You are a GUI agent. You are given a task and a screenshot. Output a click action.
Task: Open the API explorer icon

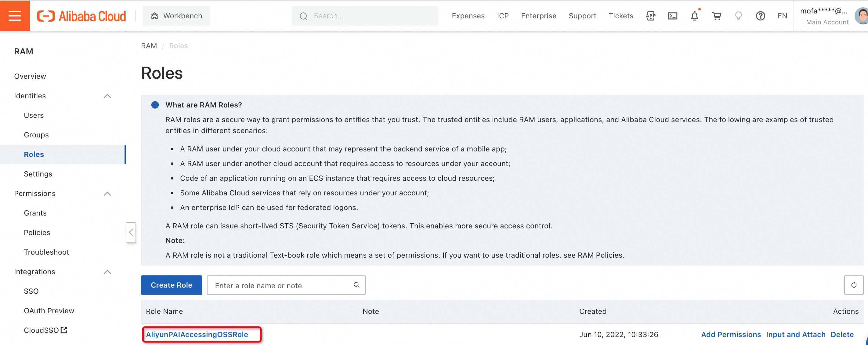(x=651, y=16)
